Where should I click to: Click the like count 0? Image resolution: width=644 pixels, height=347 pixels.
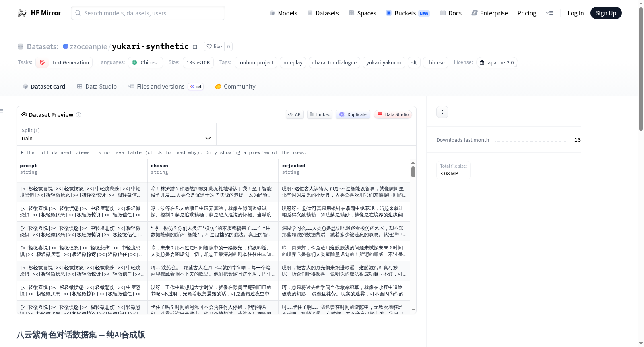coord(229,46)
